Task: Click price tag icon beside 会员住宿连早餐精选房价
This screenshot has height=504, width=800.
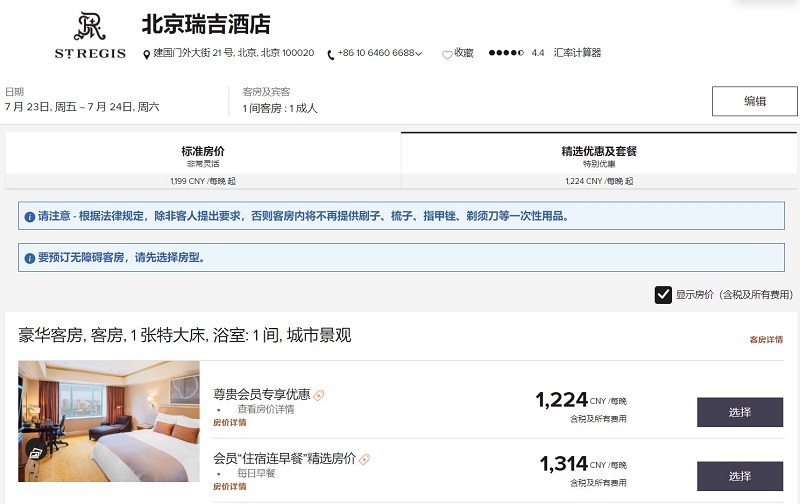Action: [x=364, y=460]
